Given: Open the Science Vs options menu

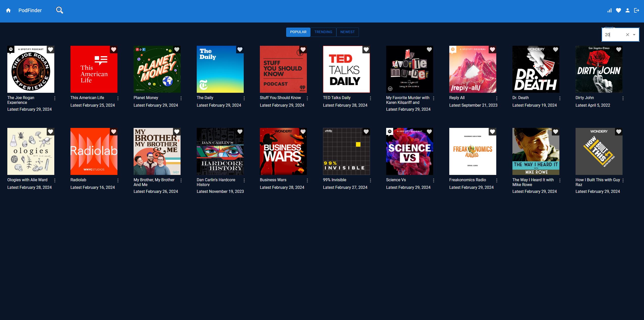Looking at the screenshot, I should pyautogui.click(x=433, y=180).
